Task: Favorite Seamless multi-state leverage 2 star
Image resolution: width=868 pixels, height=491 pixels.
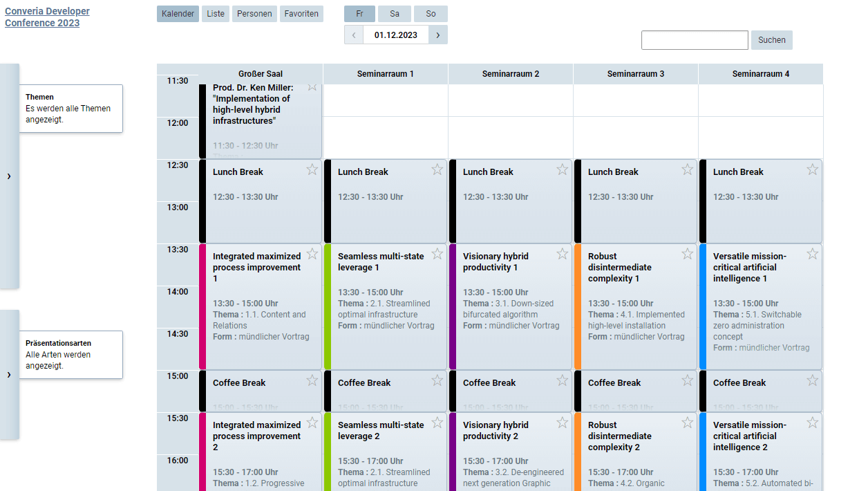Action: tap(437, 423)
